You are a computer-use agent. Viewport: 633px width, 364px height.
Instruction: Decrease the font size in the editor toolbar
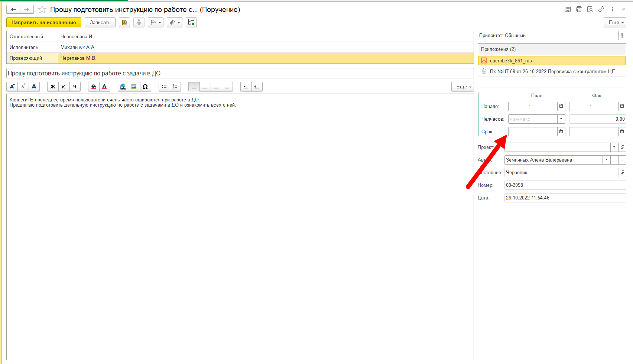tap(23, 87)
